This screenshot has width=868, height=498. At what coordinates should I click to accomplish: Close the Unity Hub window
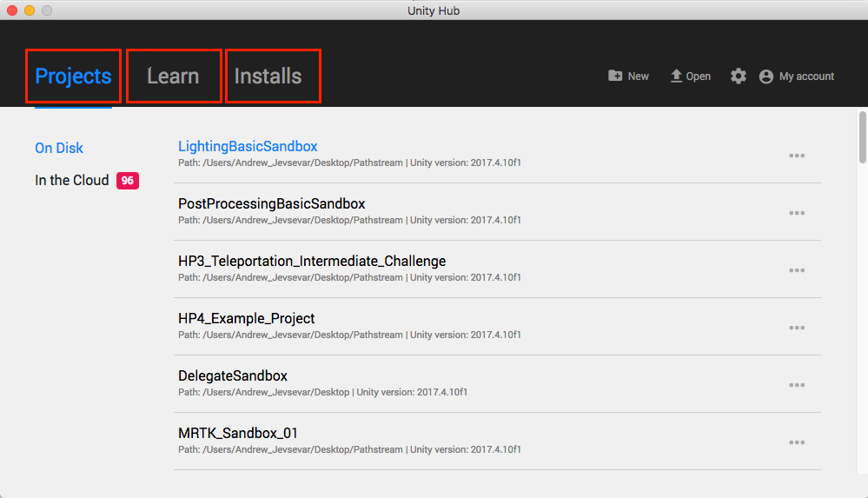click(12, 10)
